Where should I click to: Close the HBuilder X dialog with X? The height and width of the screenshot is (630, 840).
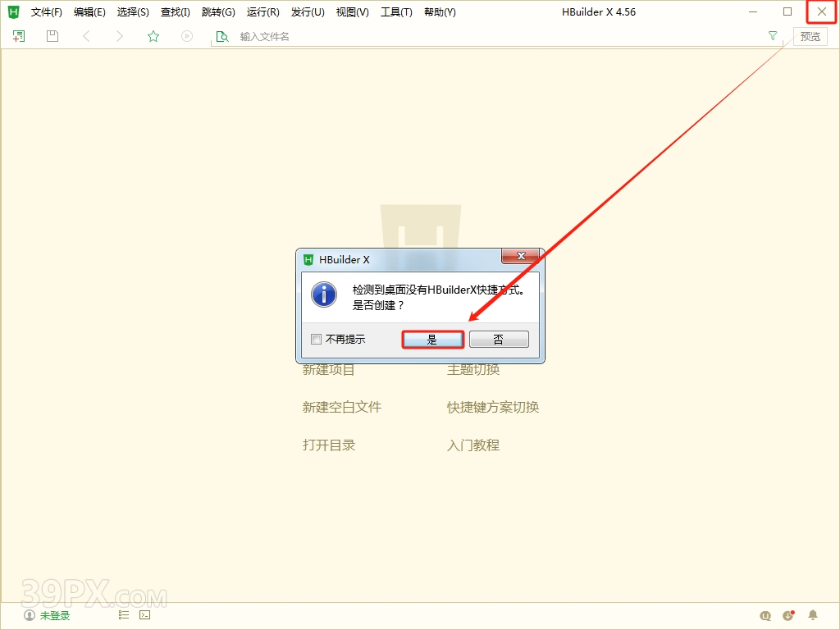[x=521, y=256]
